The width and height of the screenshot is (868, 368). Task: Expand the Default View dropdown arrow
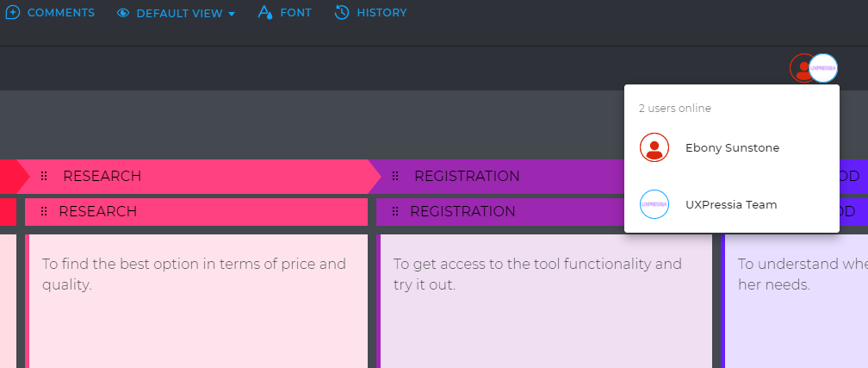[232, 15]
